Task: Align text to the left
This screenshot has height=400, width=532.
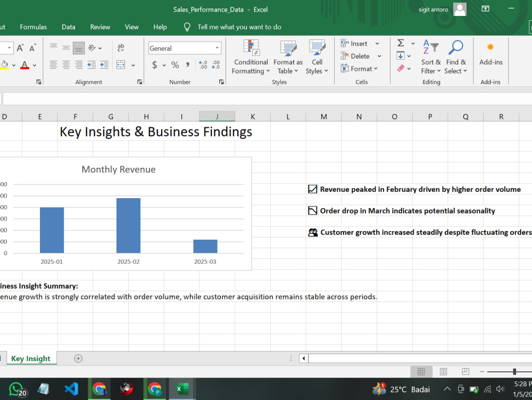Action: 53,64
